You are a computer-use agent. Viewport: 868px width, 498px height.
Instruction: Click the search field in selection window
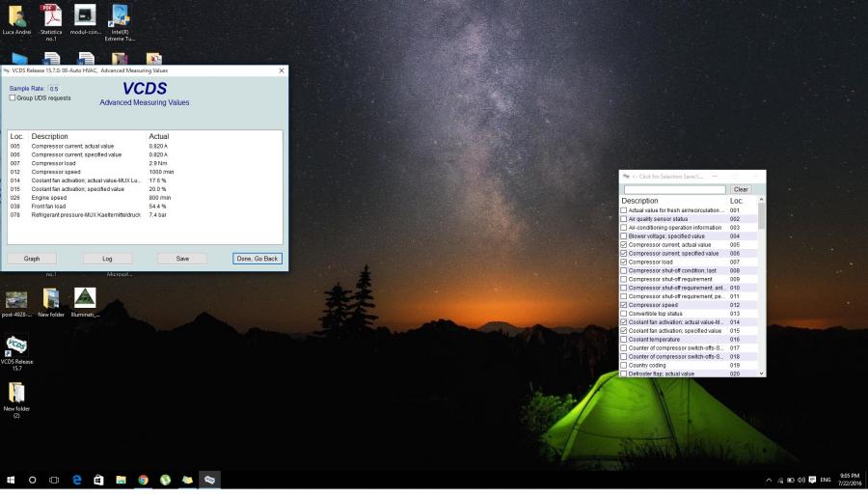click(x=674, y=189)
